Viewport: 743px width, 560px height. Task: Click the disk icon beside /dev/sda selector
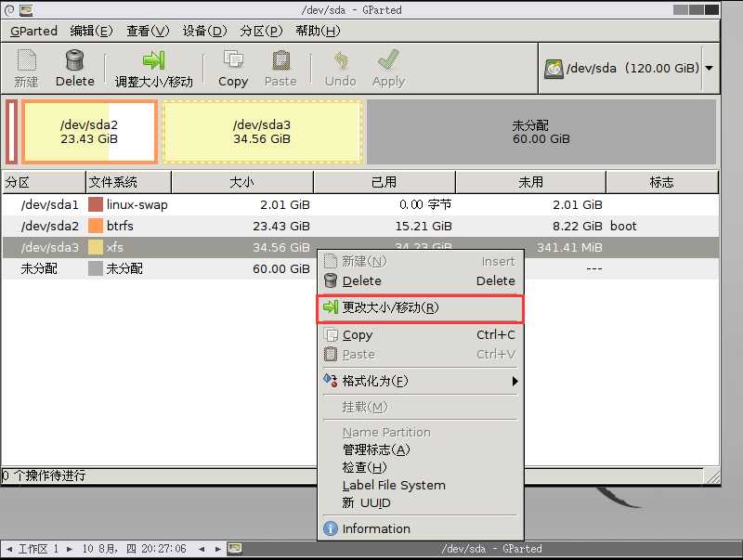[x=553, y=69]
